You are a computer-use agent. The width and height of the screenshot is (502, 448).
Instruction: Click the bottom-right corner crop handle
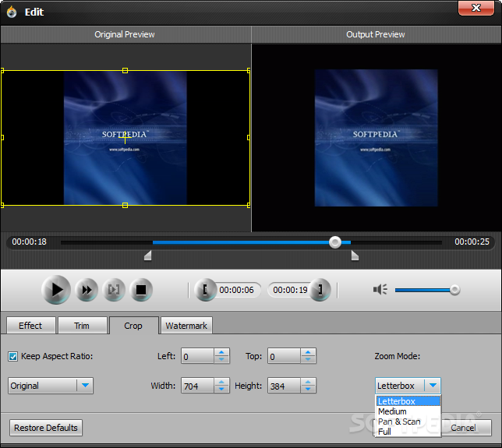point(249,206)
